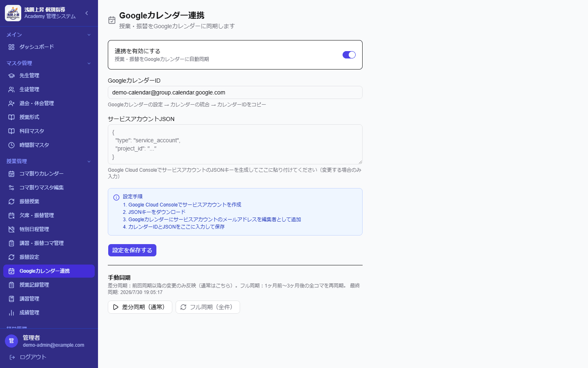Click the ダッシュボード grid icon
The image size is (588, 368).
pyautogui.click(x=11, y=47)
